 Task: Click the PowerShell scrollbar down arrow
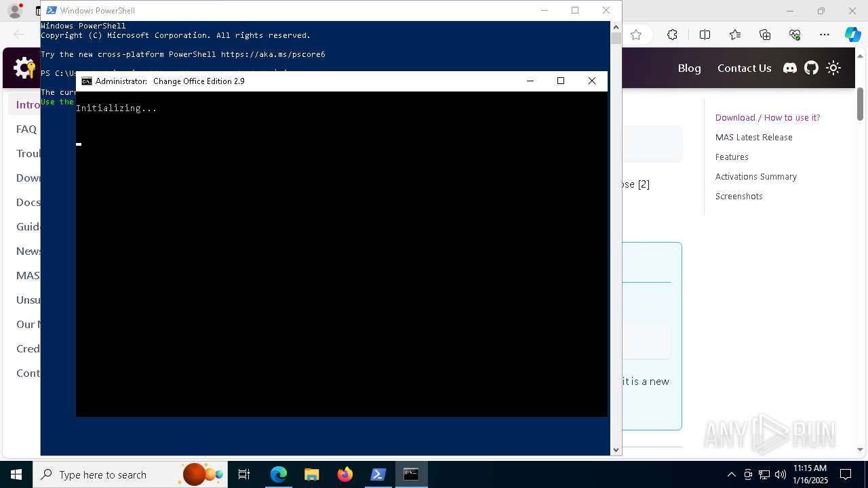pos(616,449)
